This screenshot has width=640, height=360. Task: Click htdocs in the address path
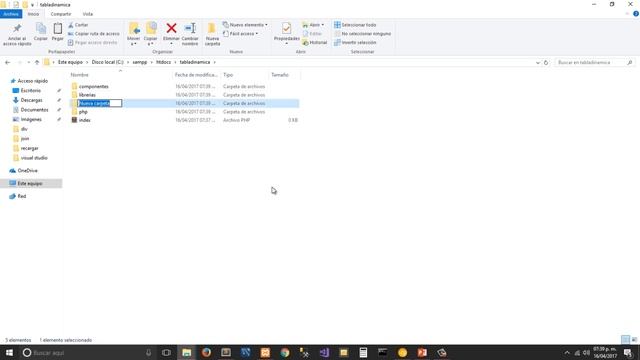click(163, 62)
